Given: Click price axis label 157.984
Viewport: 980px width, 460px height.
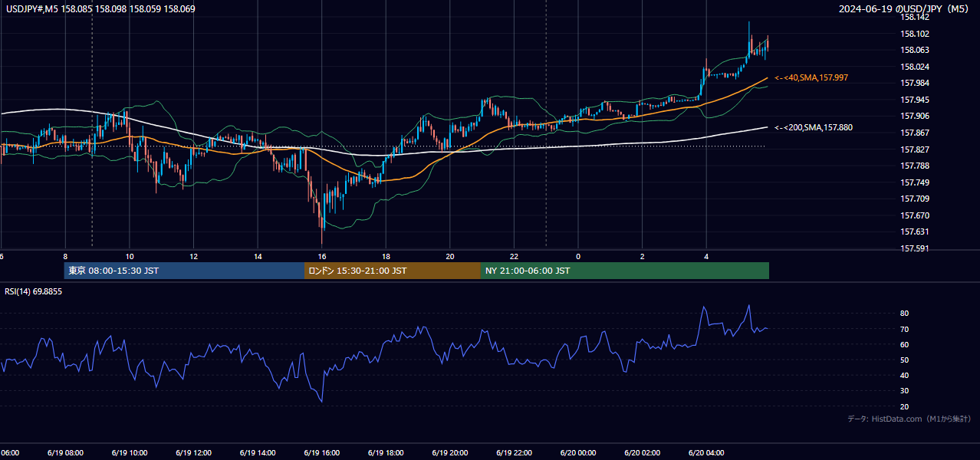Looking at the screenshot, I should (x=915, y=84).
